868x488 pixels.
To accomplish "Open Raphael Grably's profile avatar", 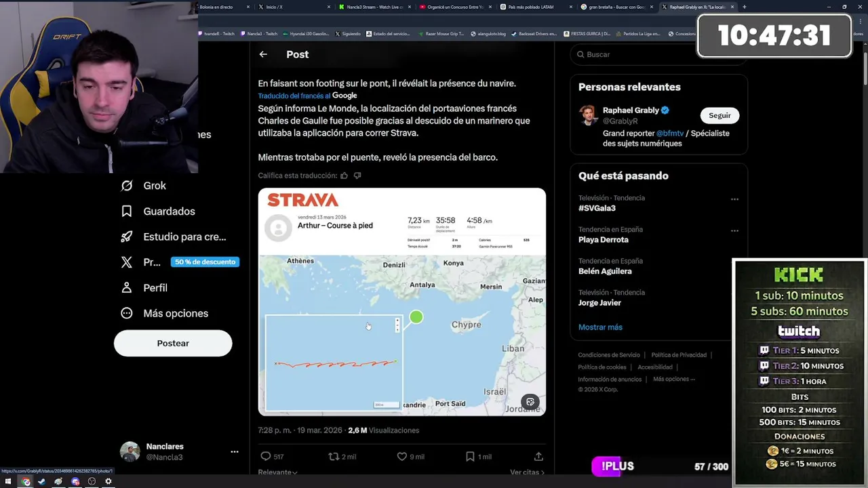I will [x=589, y=115].
